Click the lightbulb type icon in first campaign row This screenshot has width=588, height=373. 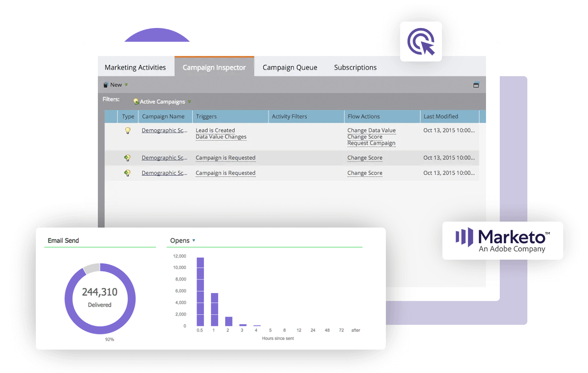pos(128,130)
